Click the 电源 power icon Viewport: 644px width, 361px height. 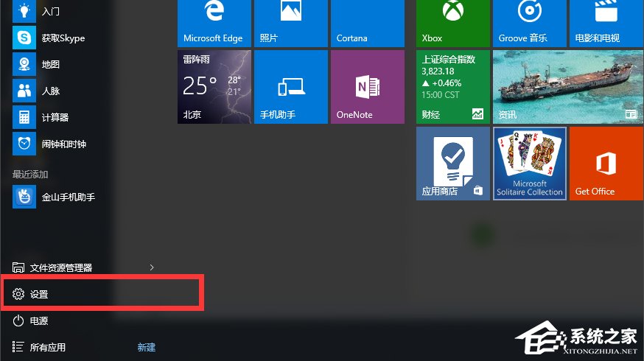[18, 320]
